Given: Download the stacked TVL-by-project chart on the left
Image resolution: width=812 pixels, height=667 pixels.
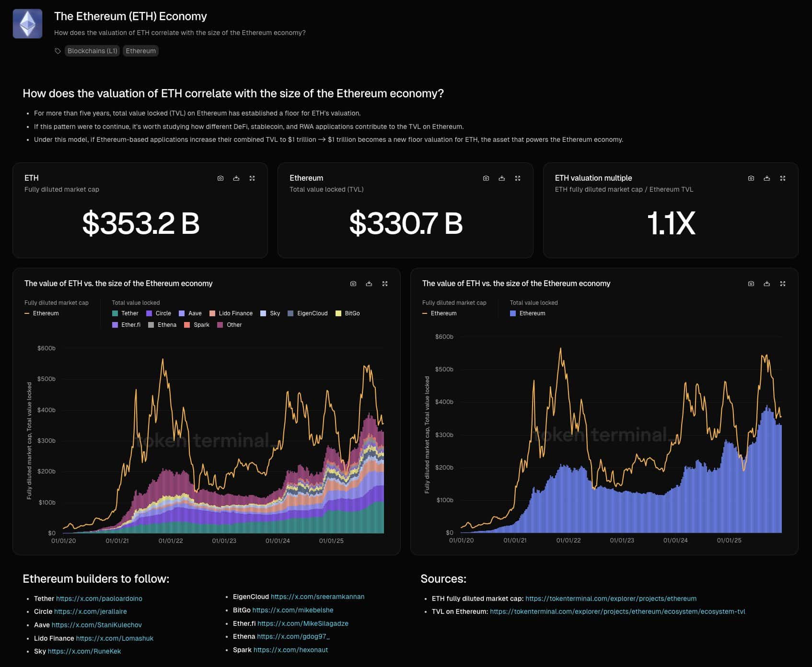Looking at the screenshot, I should [x=369, y=284].
